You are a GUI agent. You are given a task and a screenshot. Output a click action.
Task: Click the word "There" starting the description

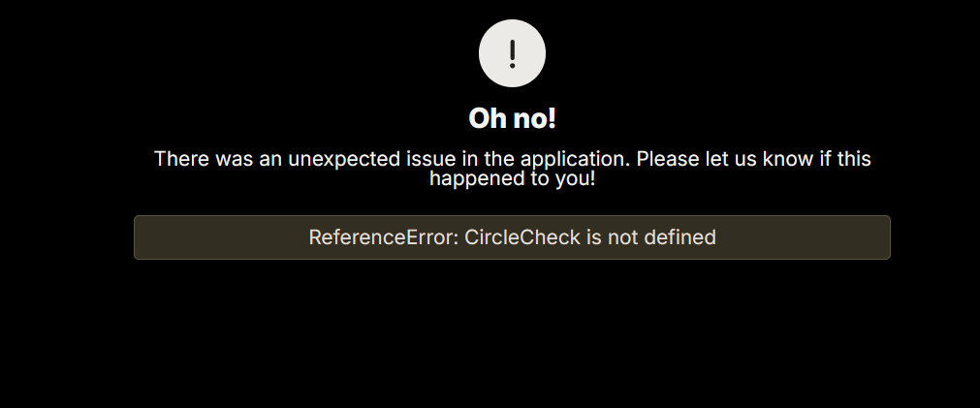[182, 159]
